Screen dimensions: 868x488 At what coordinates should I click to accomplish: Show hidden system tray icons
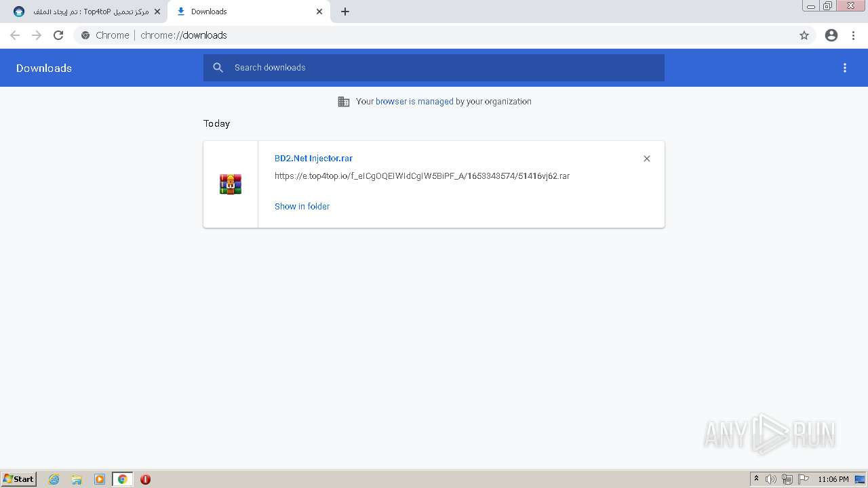pos(757,479)
